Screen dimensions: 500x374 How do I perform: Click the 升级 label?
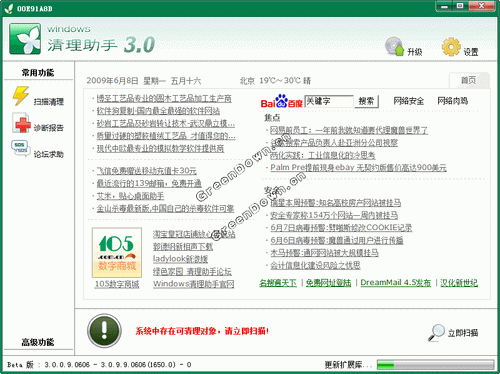pos(415,52)
